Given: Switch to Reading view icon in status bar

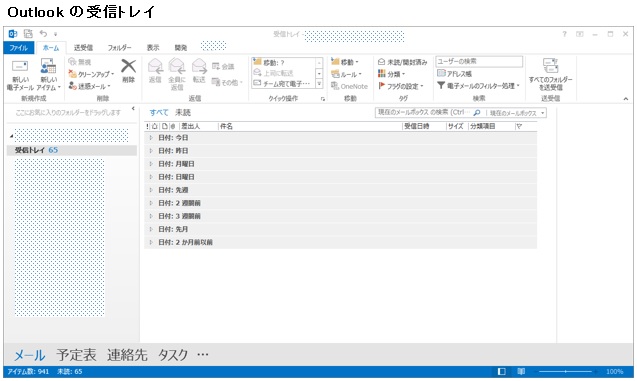Looking at the screenshot, I should click(x=521, y=372).
